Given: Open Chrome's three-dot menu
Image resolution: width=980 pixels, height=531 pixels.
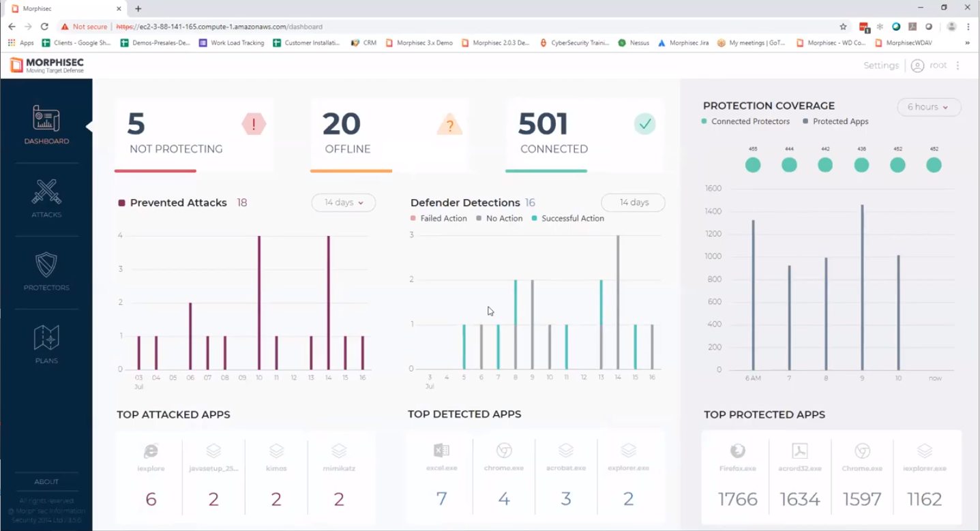Looking at the screenshot, I should pos(968,27).
